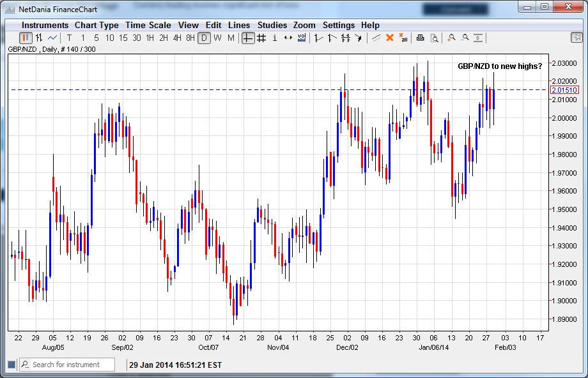This screenshot has width=588, height=378.
Task: Maximize the NetDania FinanceChart window
Action: tap(545, 6)
